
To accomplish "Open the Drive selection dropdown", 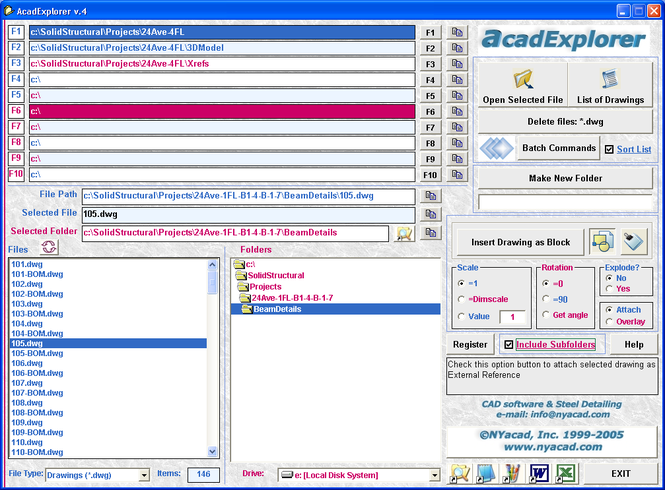I will (434, 475).
